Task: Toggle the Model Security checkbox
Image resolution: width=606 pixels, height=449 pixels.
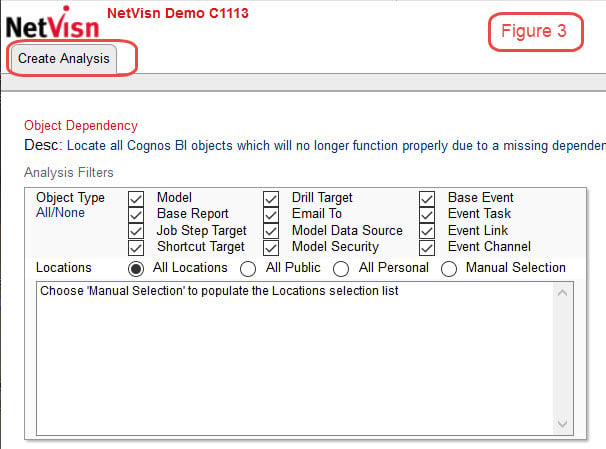Action: [271, 248]
